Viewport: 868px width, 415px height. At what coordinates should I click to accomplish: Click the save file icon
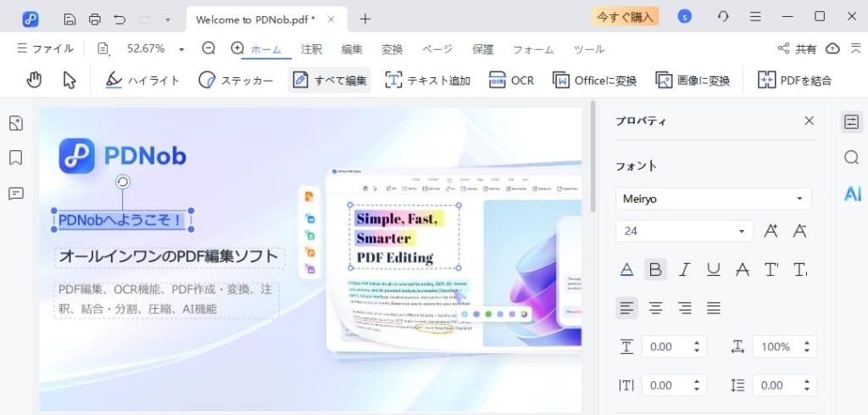point(70,19)
